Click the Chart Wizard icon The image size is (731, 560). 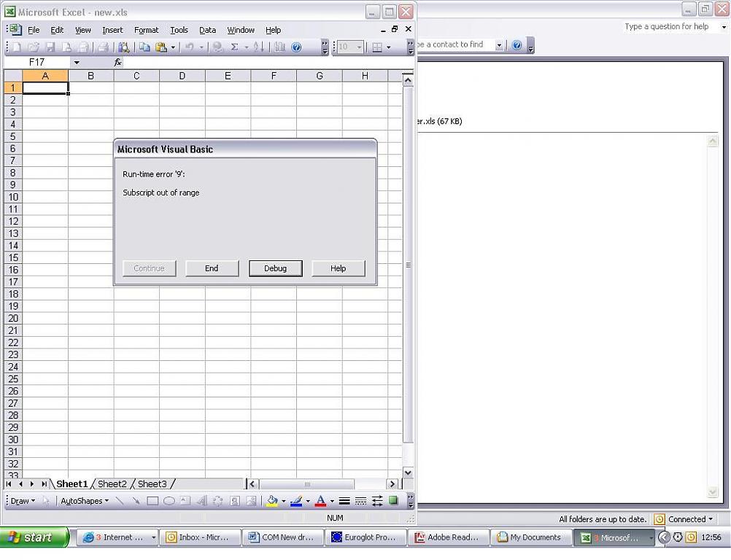[x=279, y=47]
